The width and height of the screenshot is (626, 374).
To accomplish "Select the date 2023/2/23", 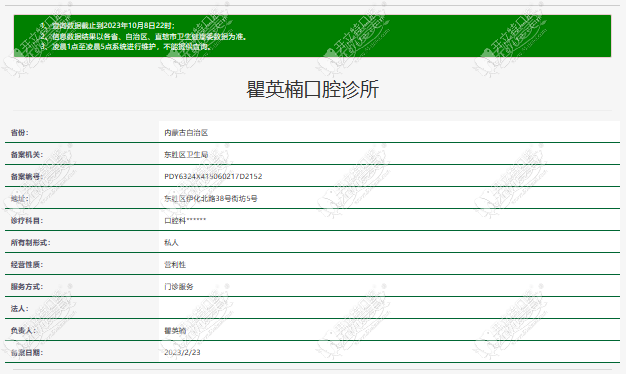I will tap(182, 352).
